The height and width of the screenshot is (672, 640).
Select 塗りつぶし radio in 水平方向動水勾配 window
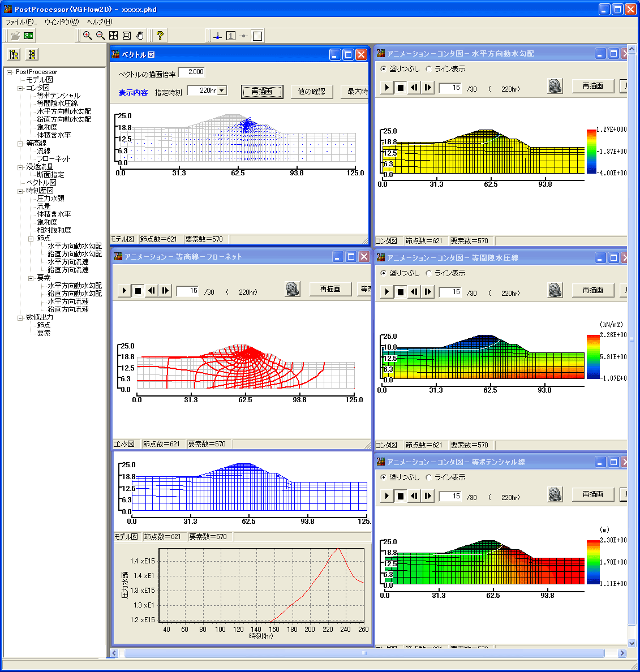[384, 68]
